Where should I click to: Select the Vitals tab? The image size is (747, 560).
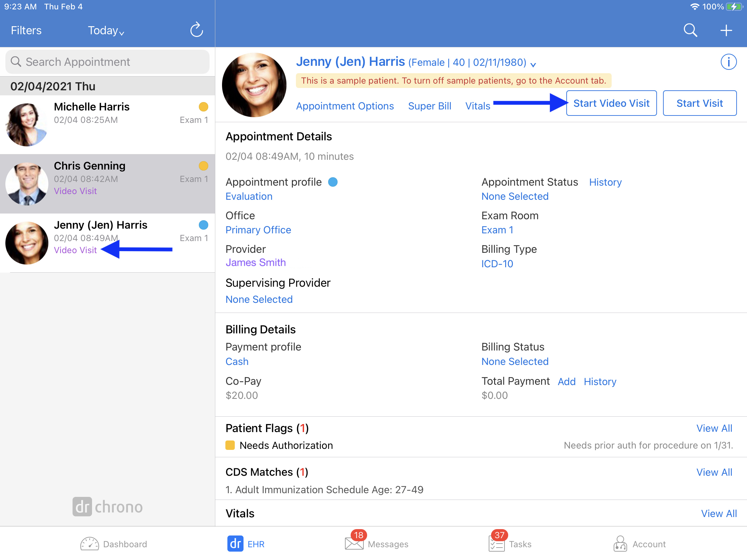(x=478, y=105)
